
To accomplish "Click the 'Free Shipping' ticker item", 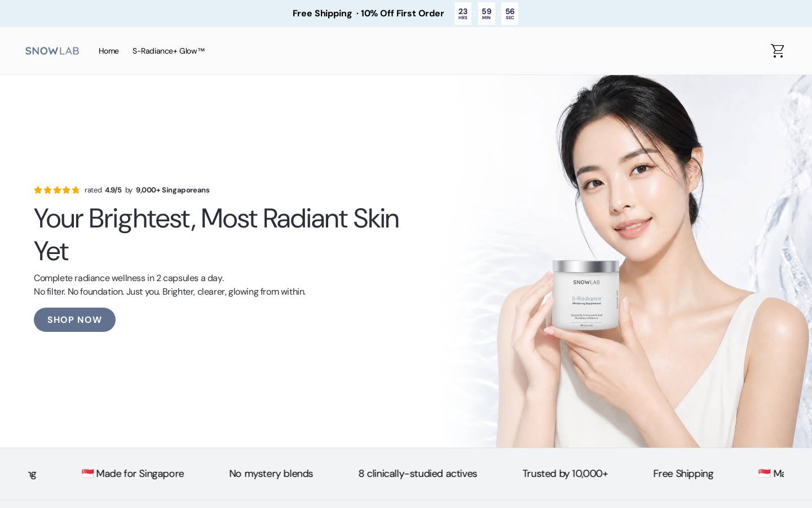I will [x=683, y=474].
